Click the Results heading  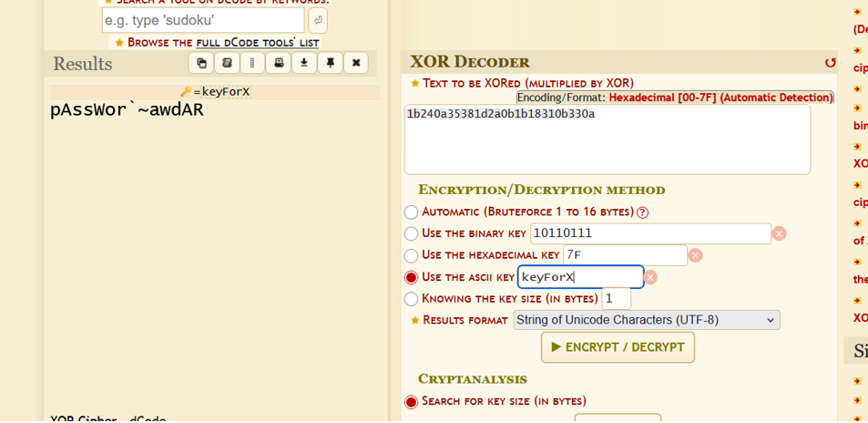pos(83,64)
